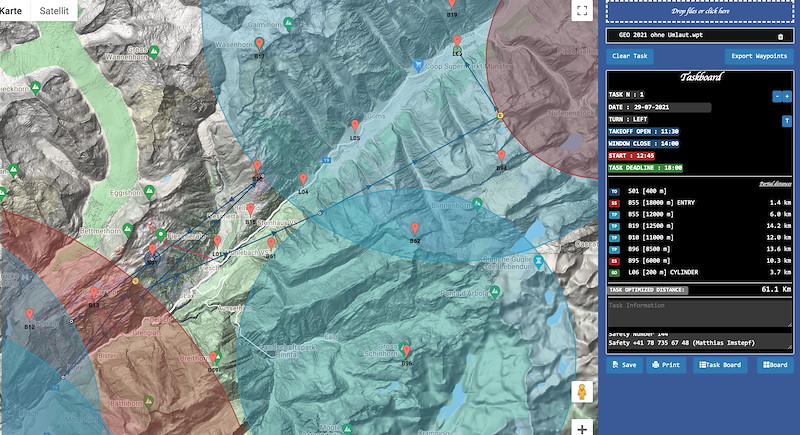Delete the GEO 2021 ohne Umlaut.wpt file
This screenshot has width=800, height=435.
pos(780,36)
